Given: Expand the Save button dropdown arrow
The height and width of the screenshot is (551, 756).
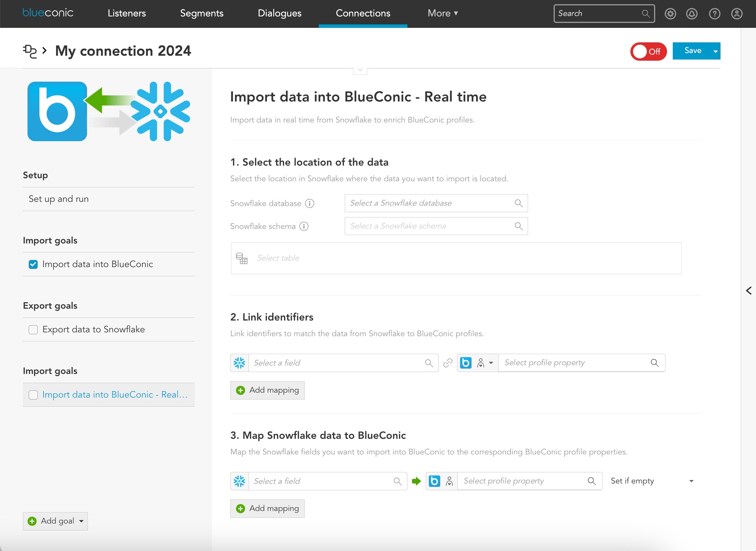Looking at the screenshot, I should click(715, 52).
